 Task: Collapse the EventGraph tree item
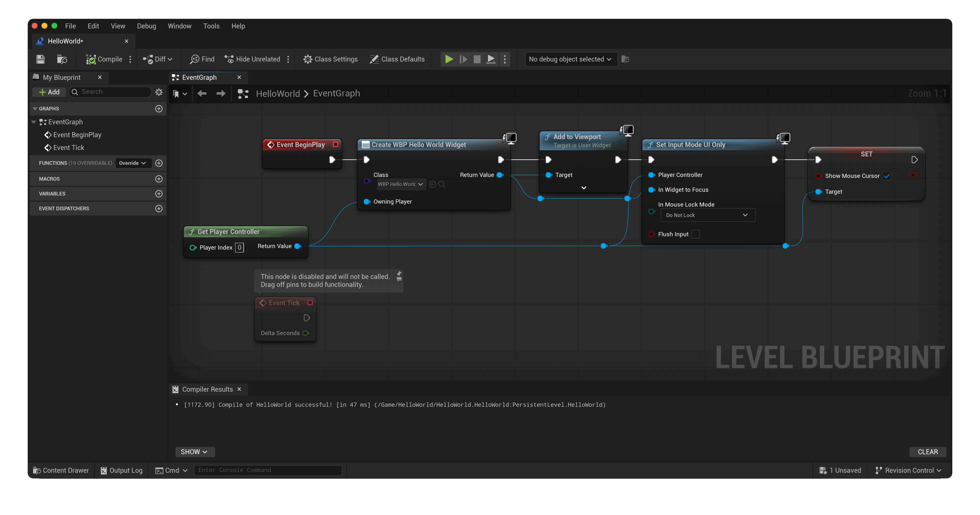pyautogui.click(x=33, y=122)
